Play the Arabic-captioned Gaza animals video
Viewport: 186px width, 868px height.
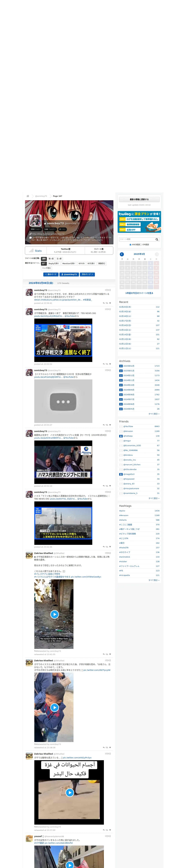[x=70, y=792]
